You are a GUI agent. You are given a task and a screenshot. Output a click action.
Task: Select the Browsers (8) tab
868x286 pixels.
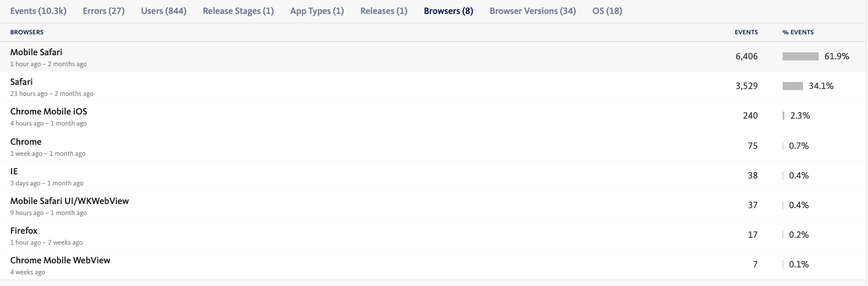click(x=448, y=11)
